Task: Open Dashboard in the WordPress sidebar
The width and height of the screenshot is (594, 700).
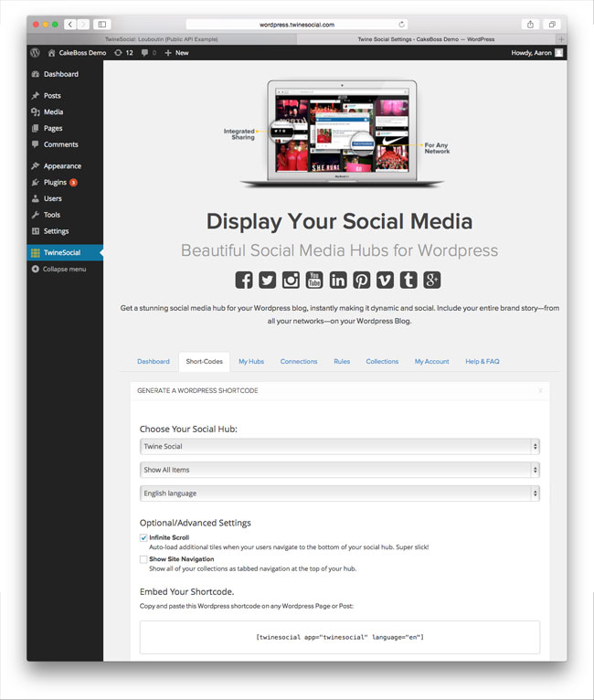Action: tap(65, 74)
